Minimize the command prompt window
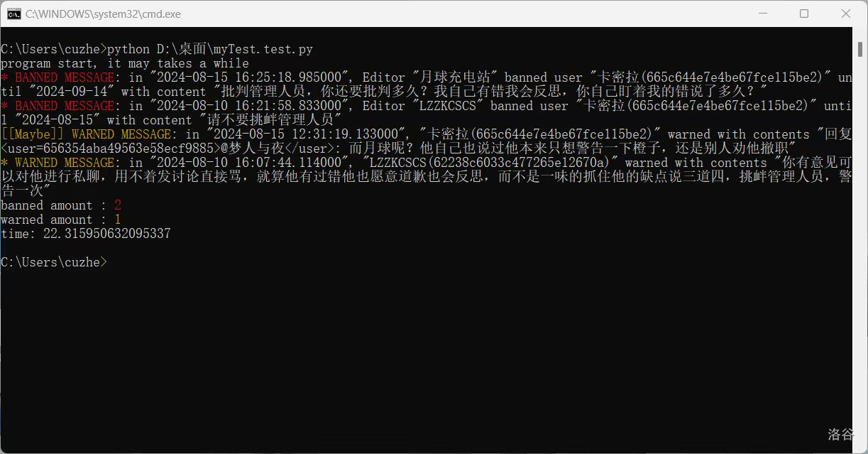 pyautogui.click(x=763, y=13)
